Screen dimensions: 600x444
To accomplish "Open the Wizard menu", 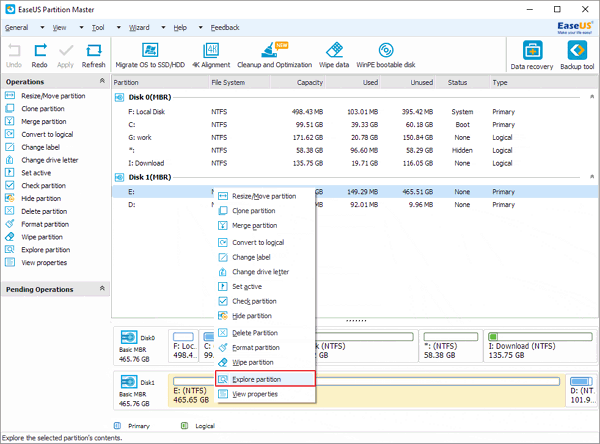I will [139, 28].
